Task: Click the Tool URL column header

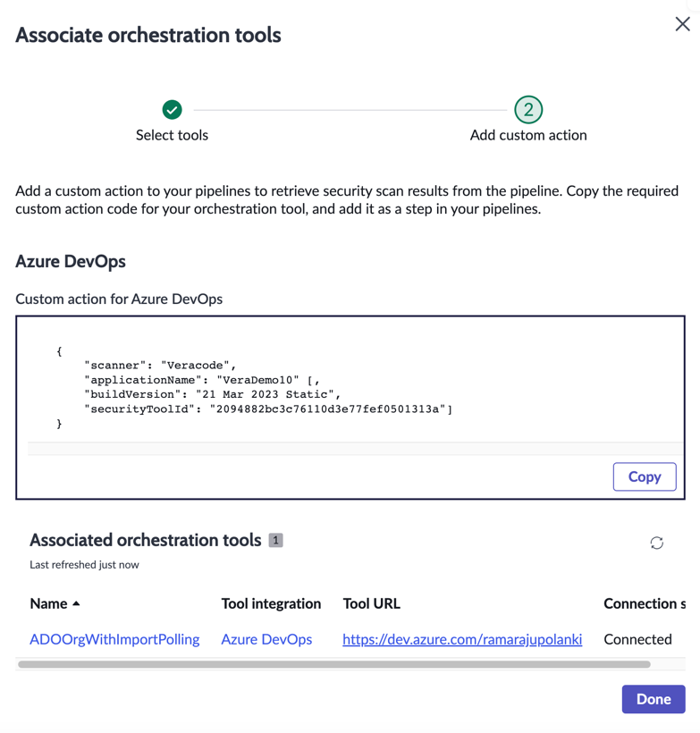Action: [x=372, y=603]
